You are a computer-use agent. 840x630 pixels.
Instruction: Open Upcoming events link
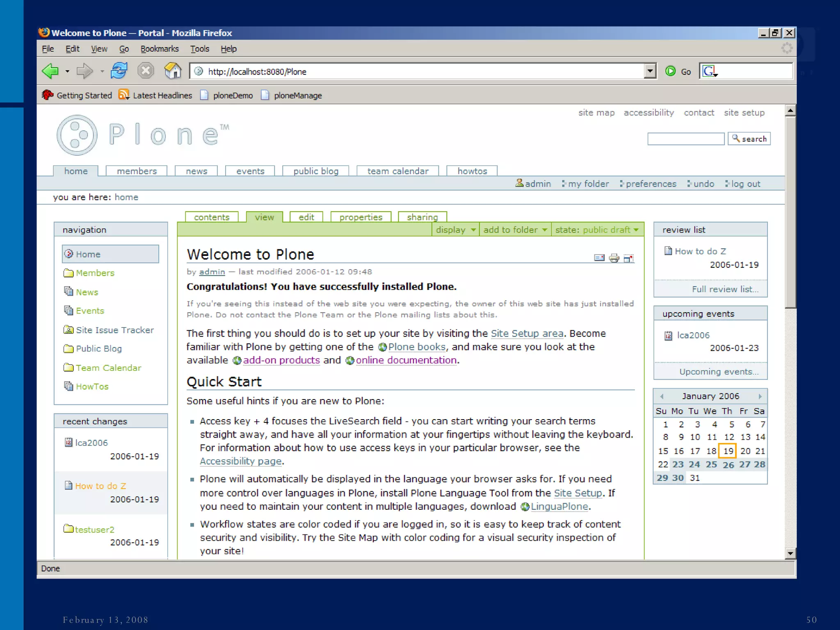719,372
